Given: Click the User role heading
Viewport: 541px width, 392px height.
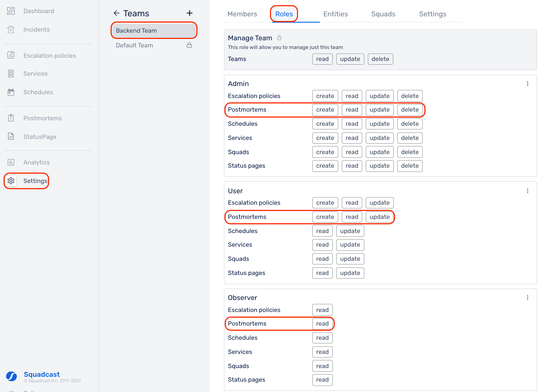Looking at the screenshot, I should tap(235, 191).
